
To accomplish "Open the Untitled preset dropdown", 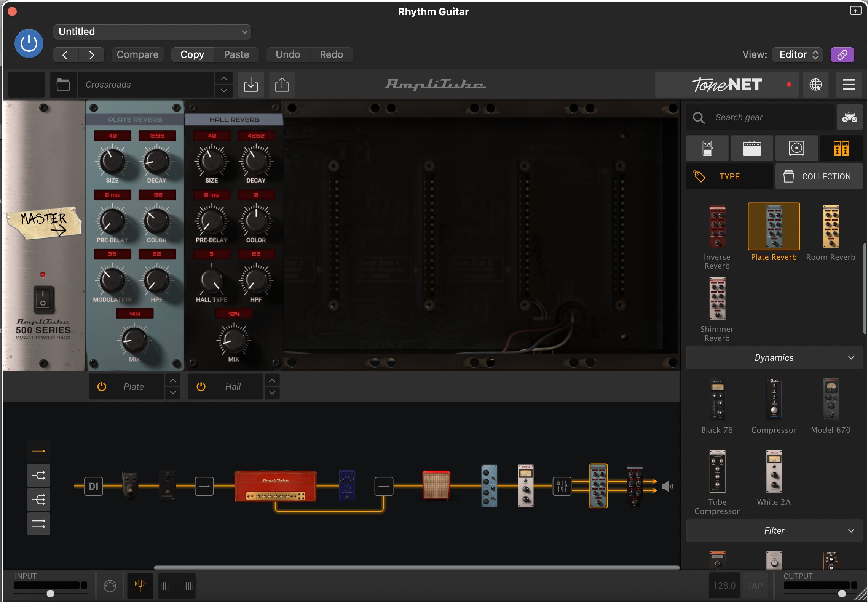I will tap(152, 32).
